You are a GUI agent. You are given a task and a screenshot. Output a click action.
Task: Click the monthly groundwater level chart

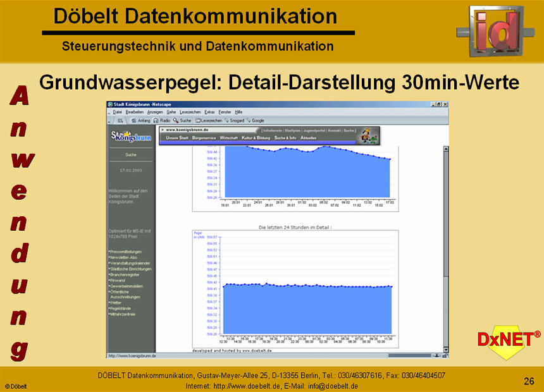[295, 179]
